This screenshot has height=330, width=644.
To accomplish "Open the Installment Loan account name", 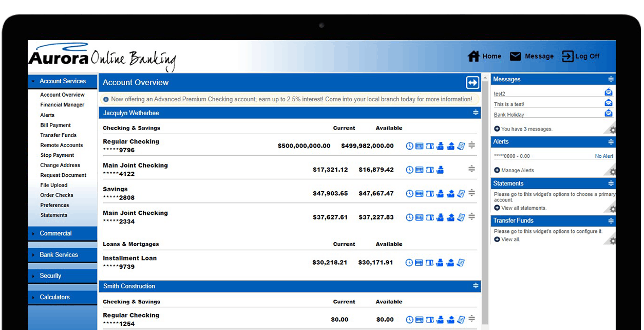I will coord(130,258).
